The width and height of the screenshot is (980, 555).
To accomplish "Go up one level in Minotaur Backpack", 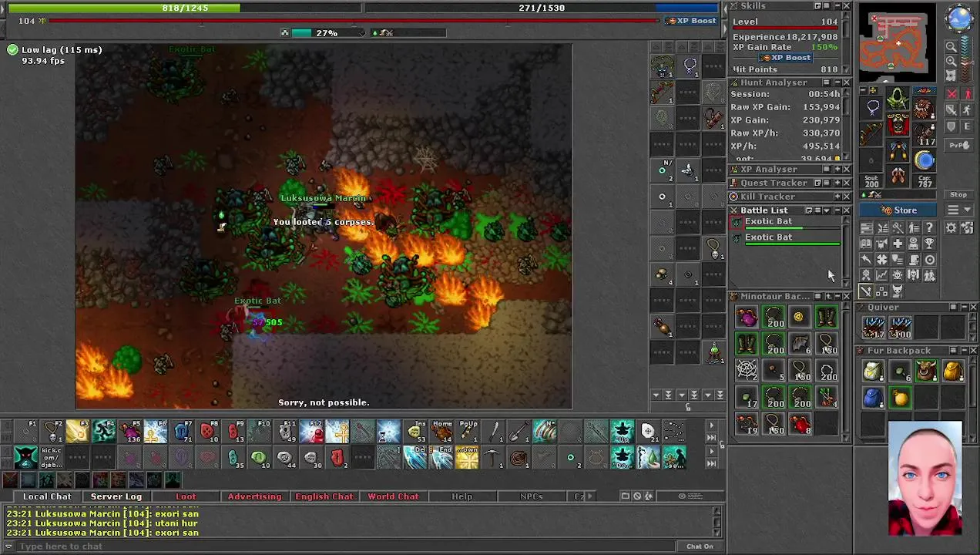I will (x=829, y=296).
